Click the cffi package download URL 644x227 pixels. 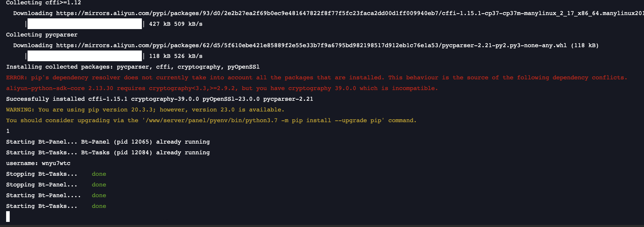(350, 13)
